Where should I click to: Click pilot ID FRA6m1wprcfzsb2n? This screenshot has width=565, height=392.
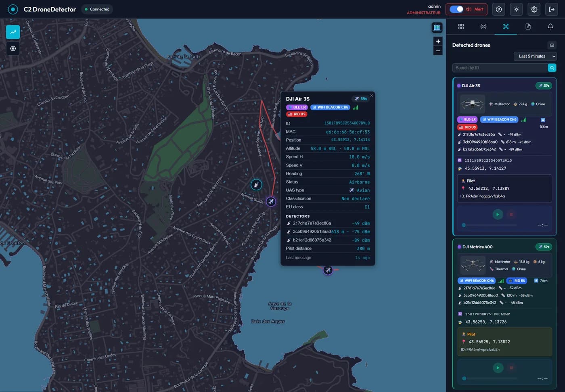[480, 350]
